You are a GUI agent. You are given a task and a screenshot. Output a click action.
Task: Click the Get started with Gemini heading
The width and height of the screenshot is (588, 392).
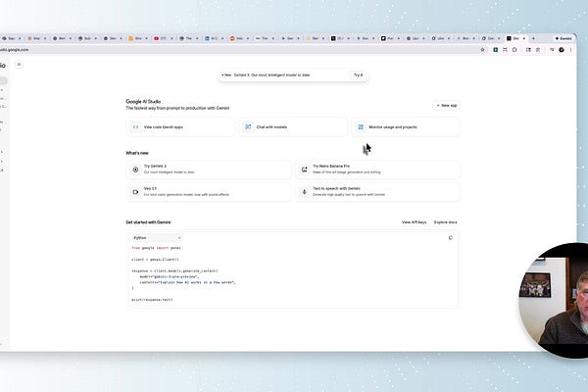click(x=148, y=222)
